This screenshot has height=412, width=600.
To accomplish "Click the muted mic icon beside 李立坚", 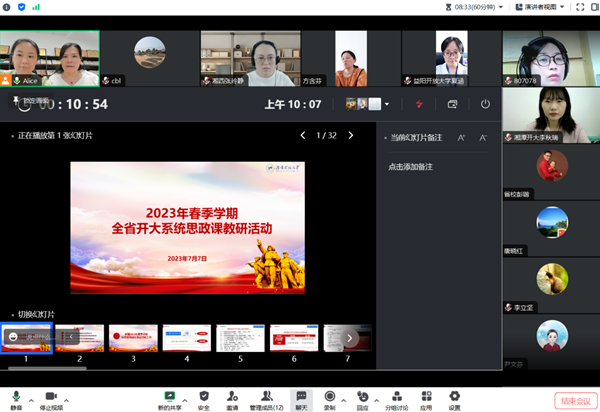I will [509, 307].
